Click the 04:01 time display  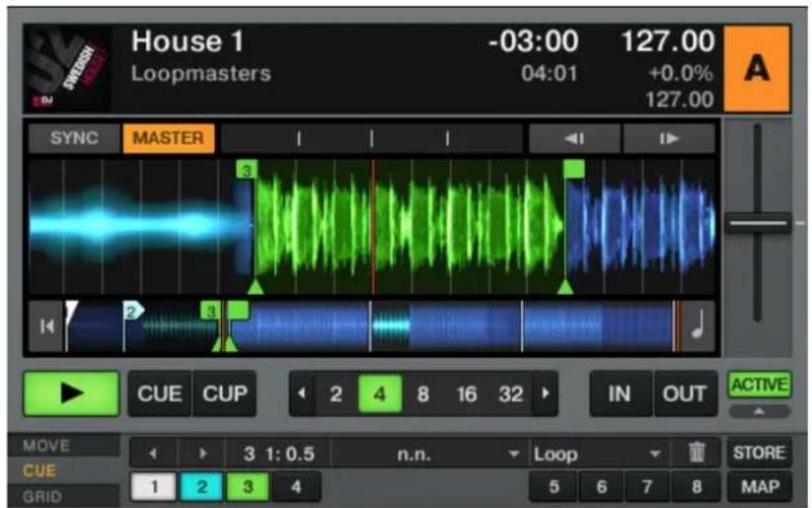click(549, 74)
